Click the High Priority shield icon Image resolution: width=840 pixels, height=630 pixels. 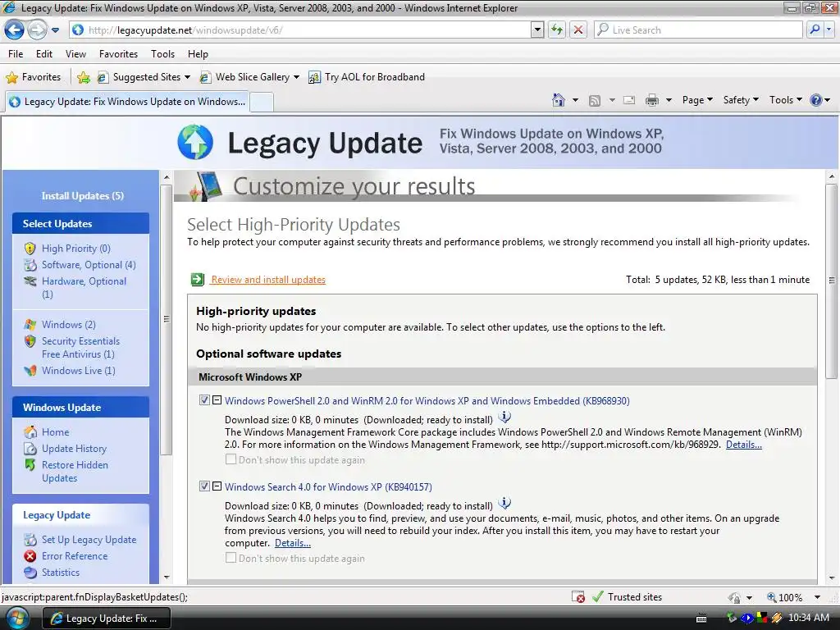[x=30, y=249]
